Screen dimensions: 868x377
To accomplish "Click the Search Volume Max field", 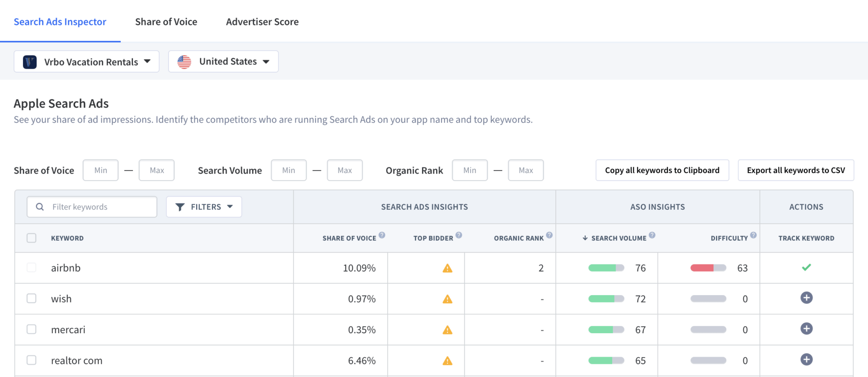I will coord(344,170).
